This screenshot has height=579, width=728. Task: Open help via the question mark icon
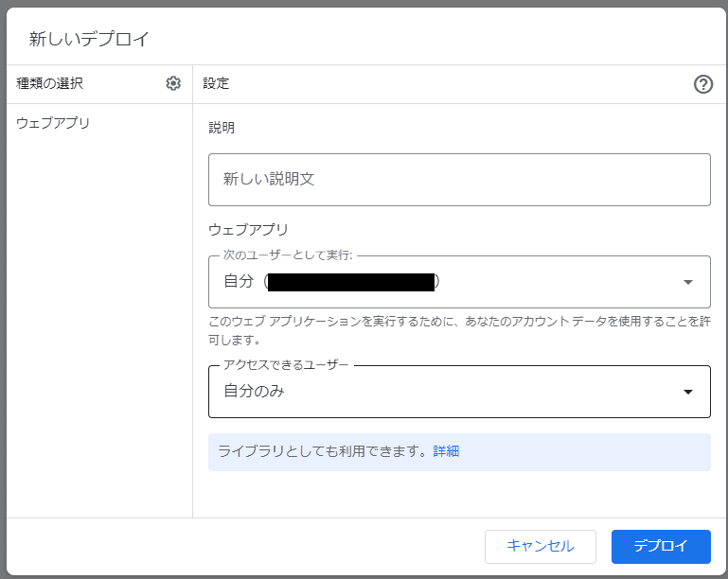click(702, 84)
